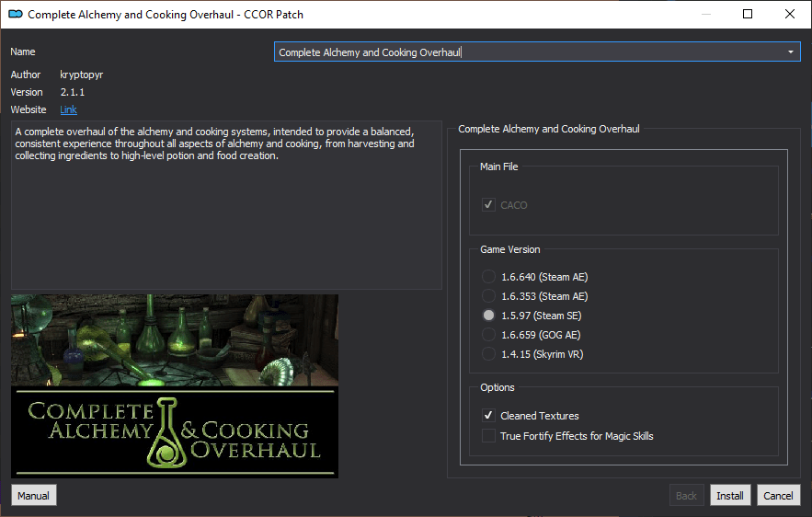The height and width of the screenshot is (517, 812).
Task: Open the Website Link
Action: coord(68,109)
